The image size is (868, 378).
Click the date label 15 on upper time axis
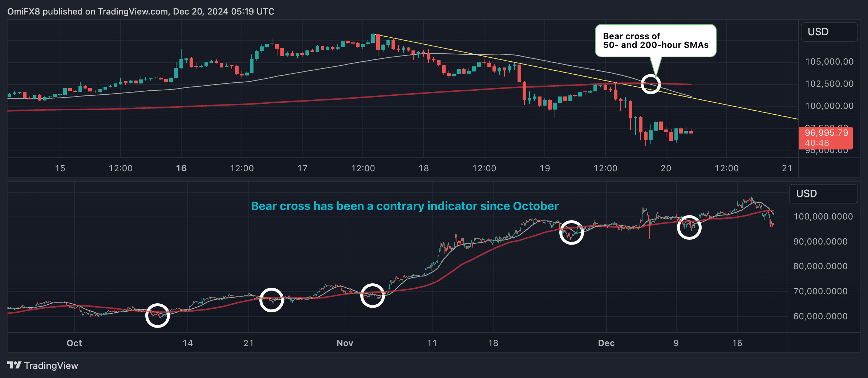click(x=60, y=168)
